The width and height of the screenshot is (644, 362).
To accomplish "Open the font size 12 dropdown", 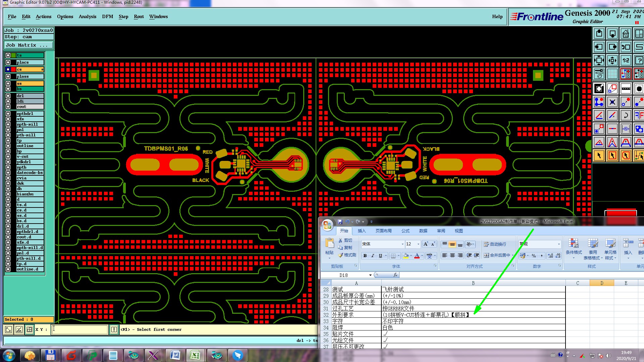I will (418, 244).
